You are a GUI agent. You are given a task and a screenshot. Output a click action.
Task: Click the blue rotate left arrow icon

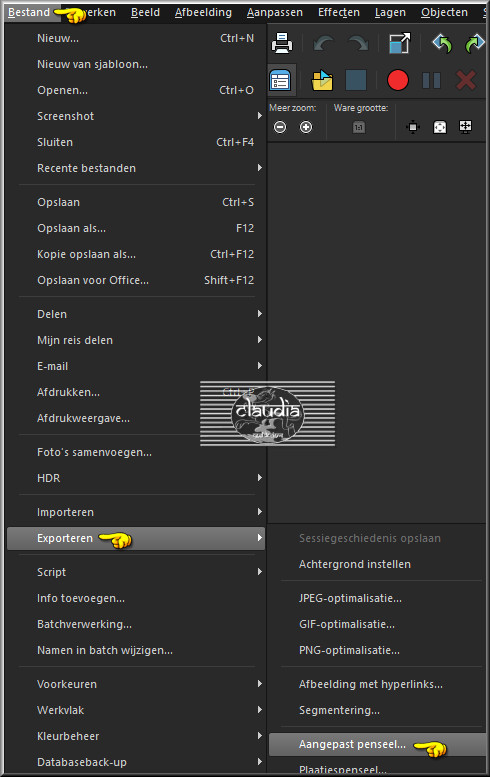coord(442,44)
